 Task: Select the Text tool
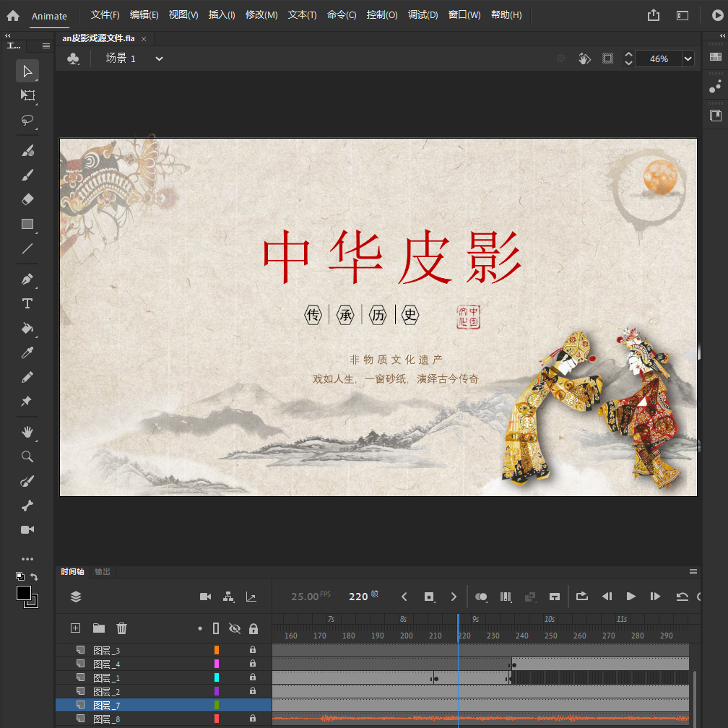[27, 303]
